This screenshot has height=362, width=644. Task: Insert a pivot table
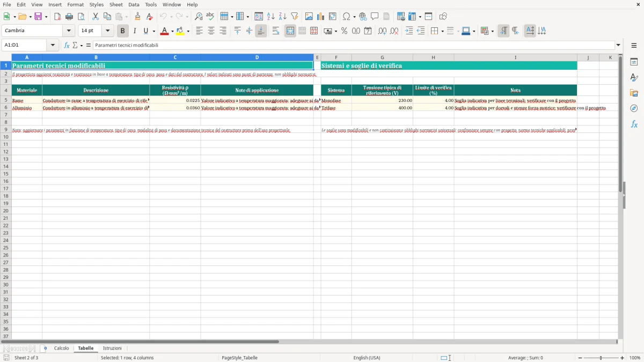(x=333, y=17)
